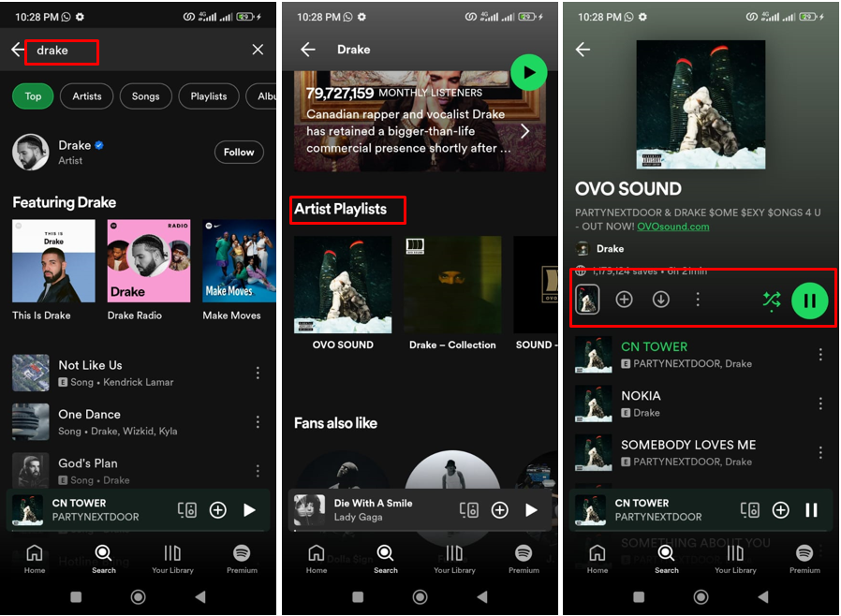
Task: Open OVOsound.com link in description
Action: point(673,227)
